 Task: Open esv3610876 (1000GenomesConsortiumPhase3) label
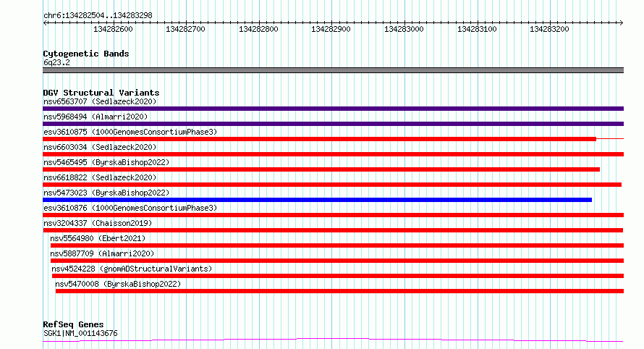click(x=130, y=208)
